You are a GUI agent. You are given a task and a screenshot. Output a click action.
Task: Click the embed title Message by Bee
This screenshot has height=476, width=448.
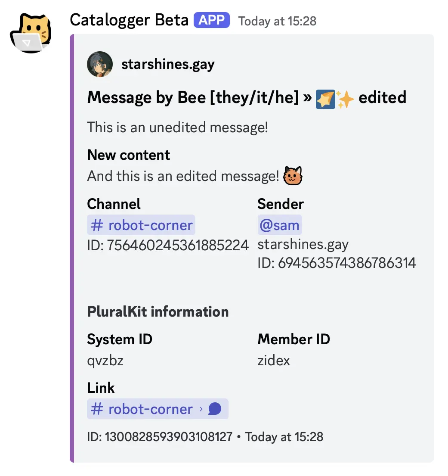(x=193, y=98)
